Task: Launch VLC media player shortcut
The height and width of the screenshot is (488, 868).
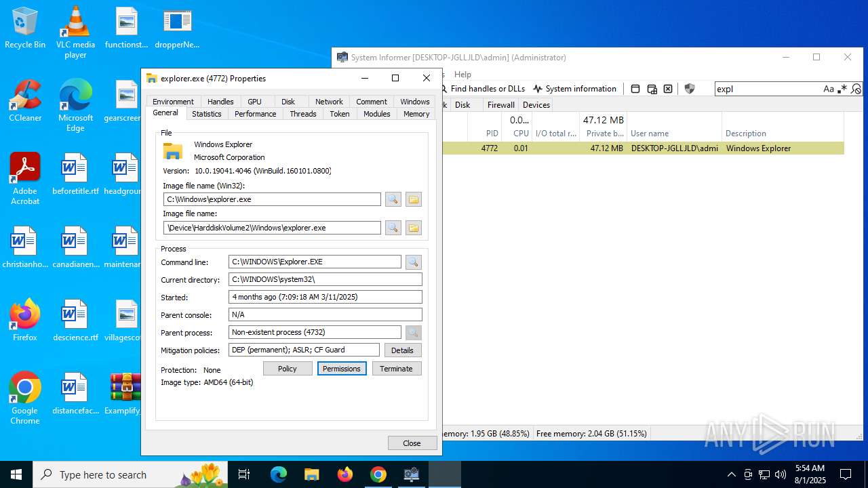Action: coord(75,33)
